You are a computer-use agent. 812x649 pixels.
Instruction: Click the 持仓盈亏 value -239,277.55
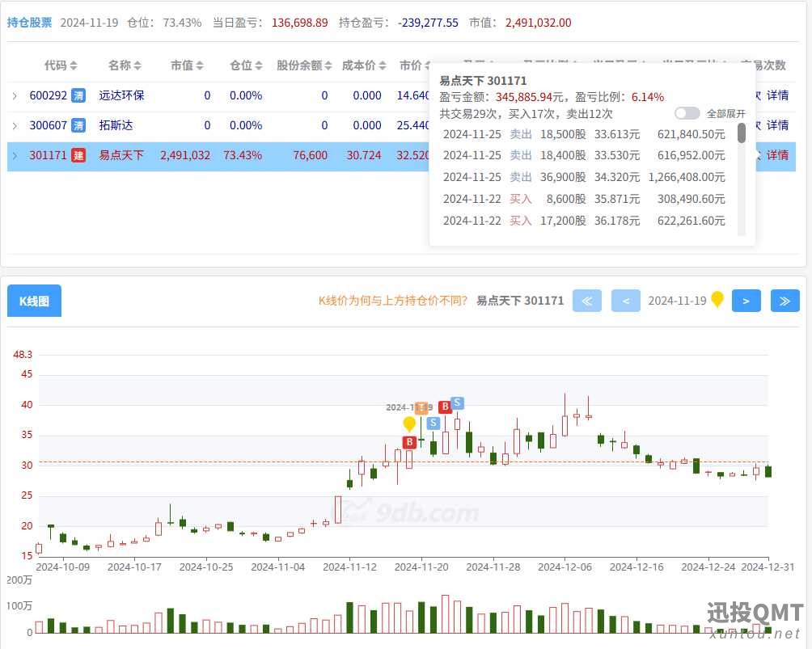coord(428,23)
